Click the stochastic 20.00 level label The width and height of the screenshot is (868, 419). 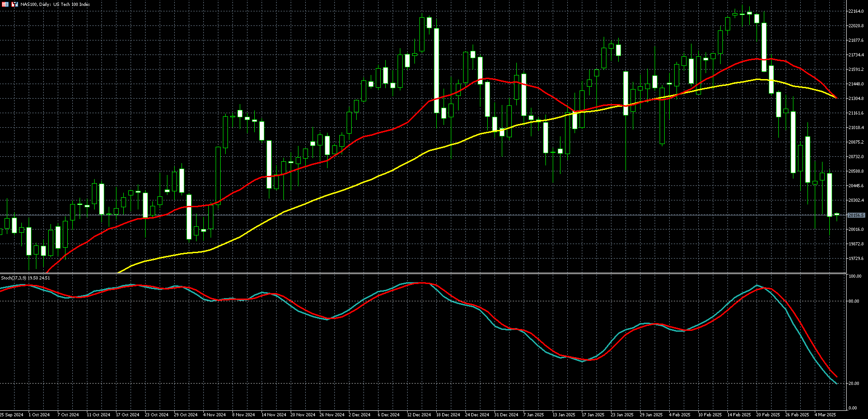pyautogui.click(x=855, y=384)
